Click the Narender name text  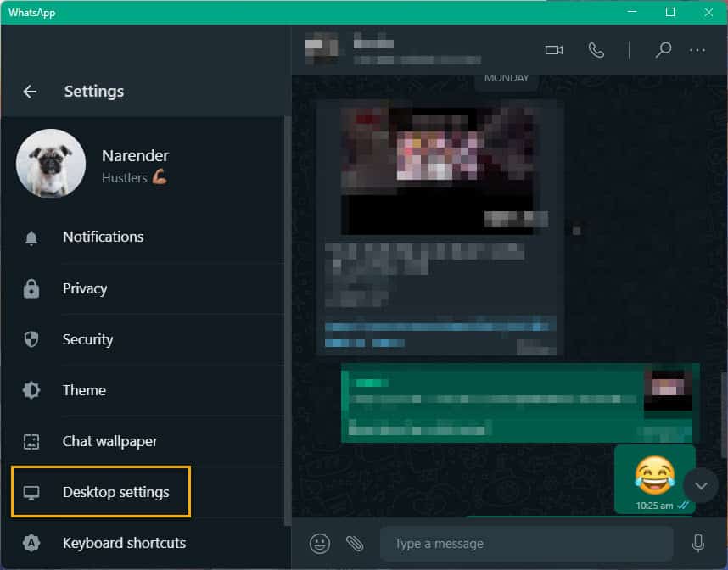[135, 156]
